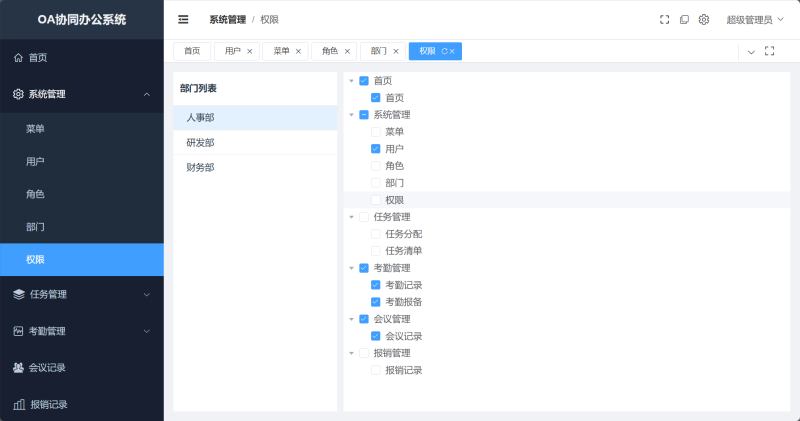The image size is (800, 421).
Task: Check the 任务清单 checkbox
Action: (376, 251)
